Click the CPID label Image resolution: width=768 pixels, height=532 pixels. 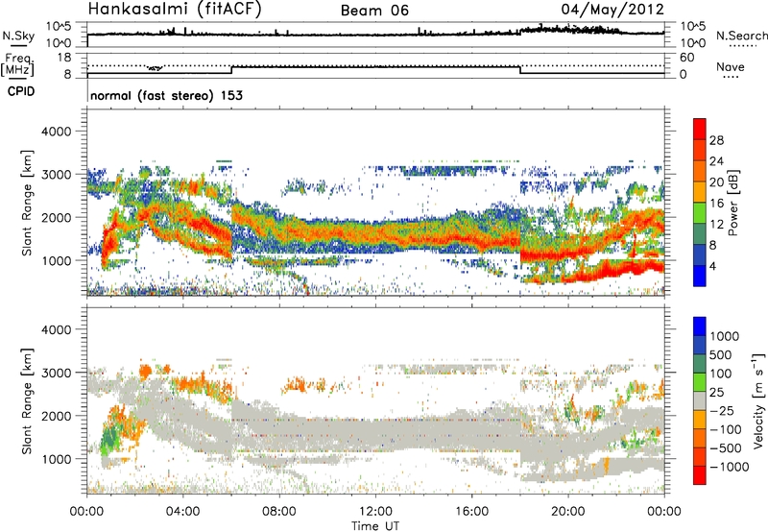point(21,91)
